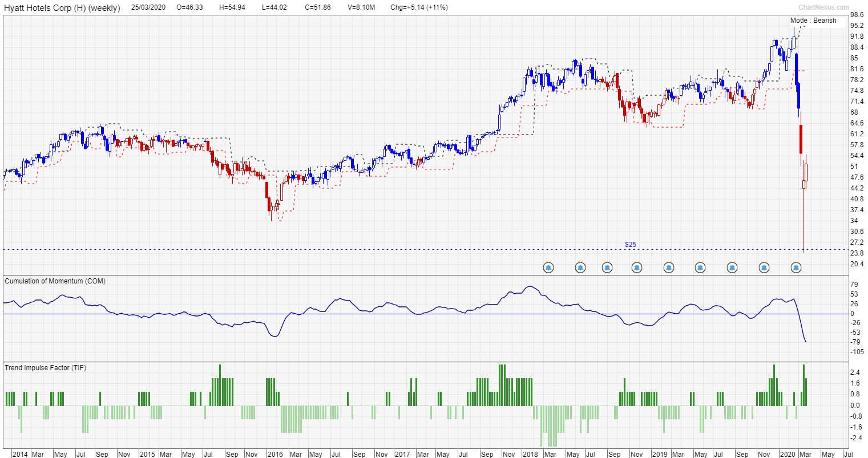The image size is (868, 458).
Task: Click the fifth (middle) alert bell icon
Action: click(669, 267)
